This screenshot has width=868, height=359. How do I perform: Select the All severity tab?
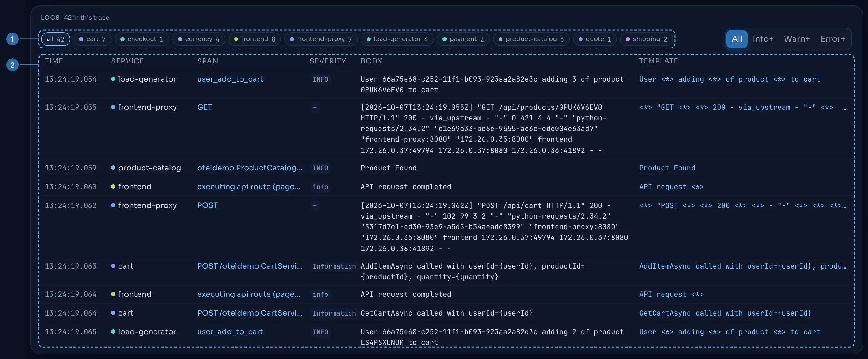click(x=737, y=39)
